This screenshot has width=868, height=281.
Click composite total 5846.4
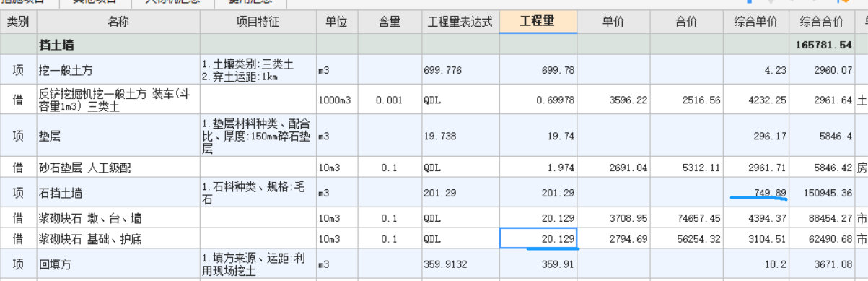click(x=836, y=135)
